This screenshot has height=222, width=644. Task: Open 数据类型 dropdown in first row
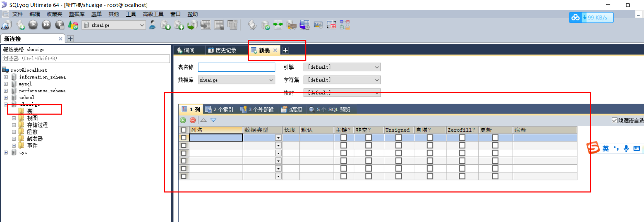[x=278, y=138]
